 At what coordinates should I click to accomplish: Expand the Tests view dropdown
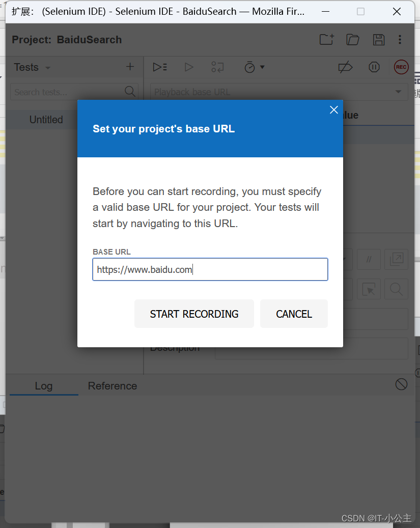(48, 68)
